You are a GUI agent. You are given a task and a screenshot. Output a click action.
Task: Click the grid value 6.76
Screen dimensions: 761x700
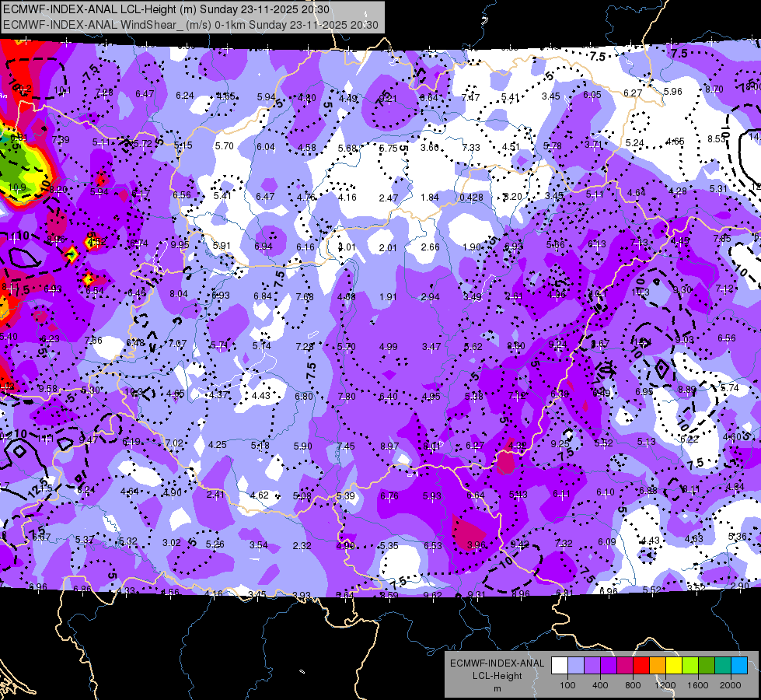[389, 496]
